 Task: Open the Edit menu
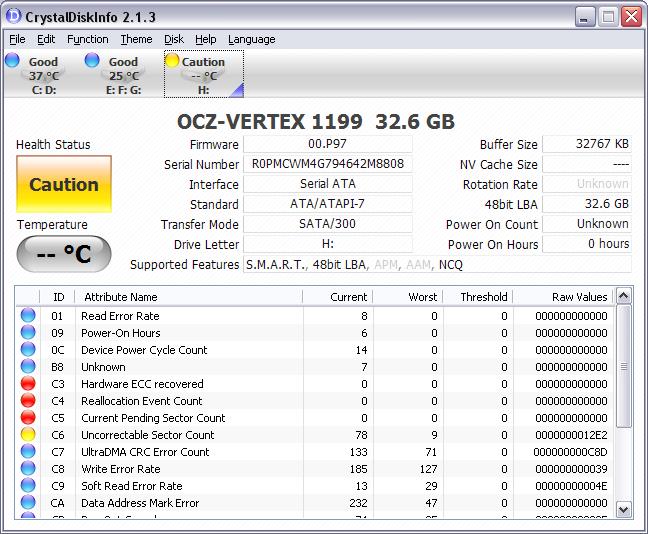point(46,39)
